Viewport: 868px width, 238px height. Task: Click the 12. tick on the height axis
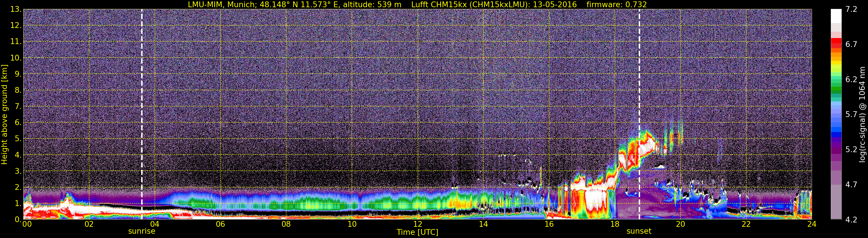click(16, 25)
